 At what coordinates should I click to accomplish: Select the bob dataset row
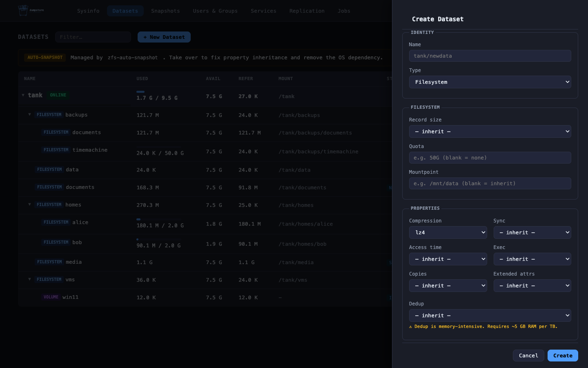pyautogui.click(x=205, y=244)
